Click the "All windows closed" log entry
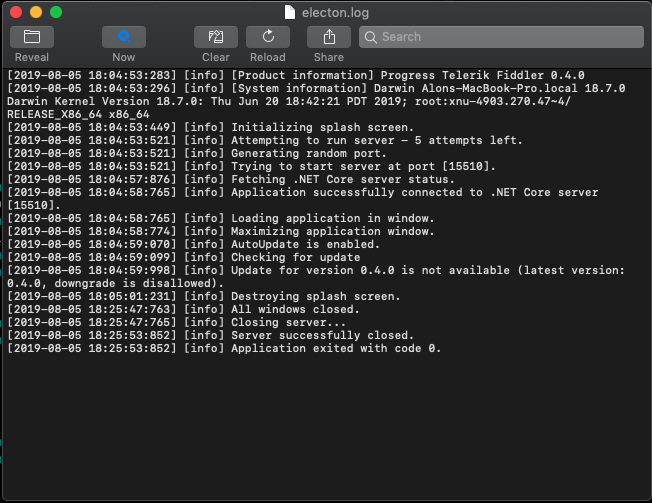The width and height of the screenshot is (652, 503). click(295, 309)
